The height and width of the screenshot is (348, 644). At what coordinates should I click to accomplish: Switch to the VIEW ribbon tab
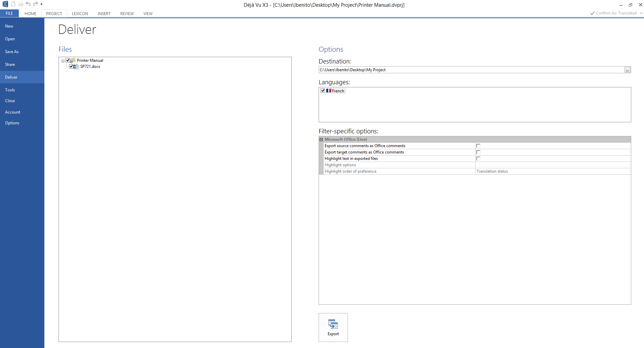click(148, 13)
